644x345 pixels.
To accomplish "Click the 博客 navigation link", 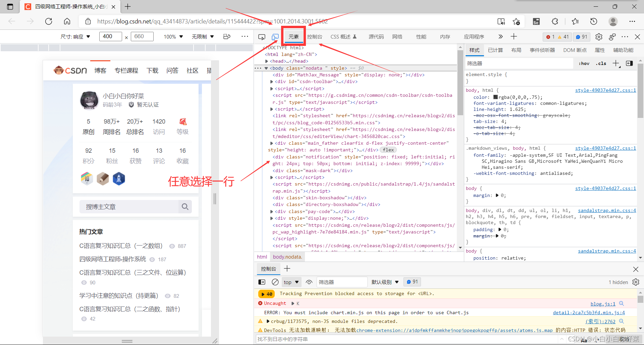I will 100,70.
